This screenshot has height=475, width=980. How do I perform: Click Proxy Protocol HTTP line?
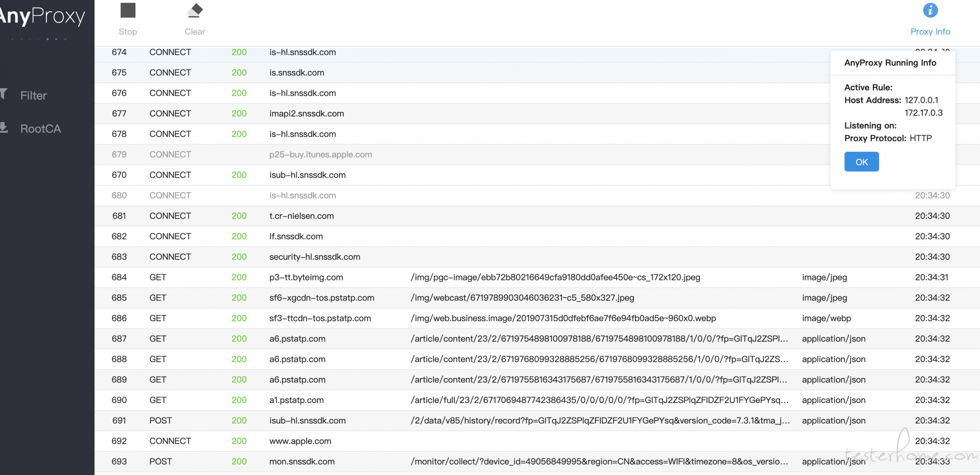point(888,138)
